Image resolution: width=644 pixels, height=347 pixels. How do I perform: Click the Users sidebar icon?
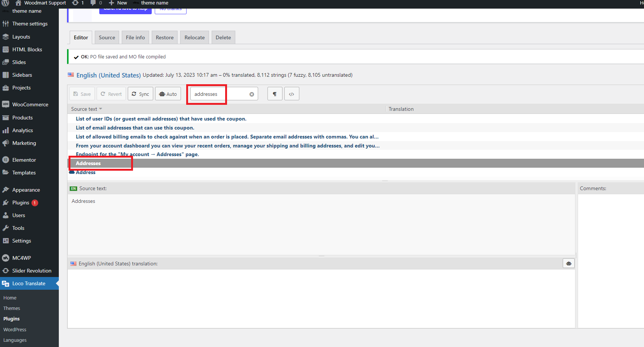click(6, 215)
